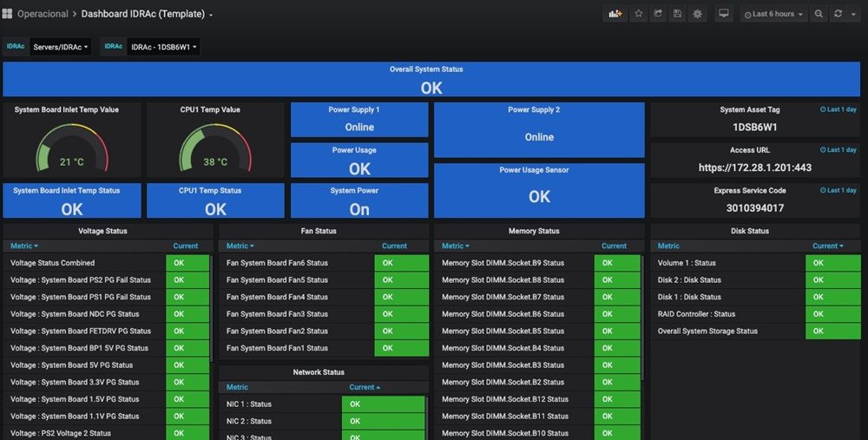Refresh the dashboard with refresh icon
This screenshot has height=440, width=868.
coord(838,14)
